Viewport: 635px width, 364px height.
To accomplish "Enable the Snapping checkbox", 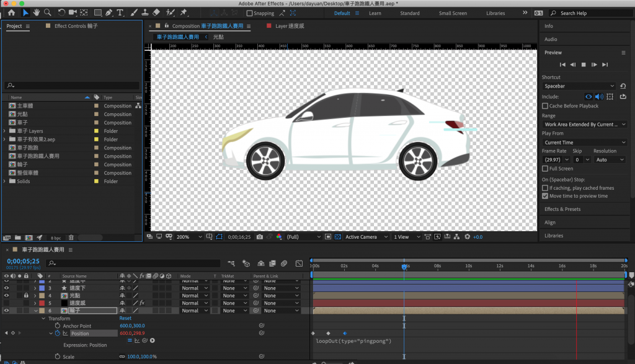I will tap(250, 13).
